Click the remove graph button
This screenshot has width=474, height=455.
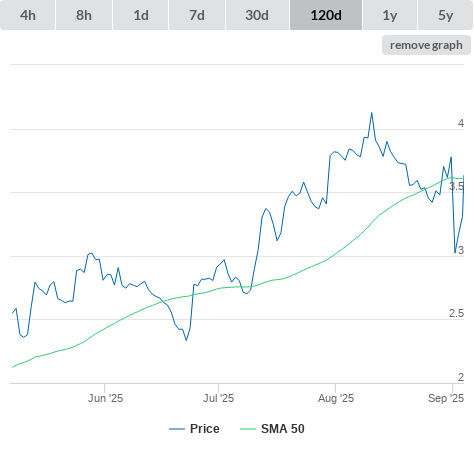[x=426, y=45]
